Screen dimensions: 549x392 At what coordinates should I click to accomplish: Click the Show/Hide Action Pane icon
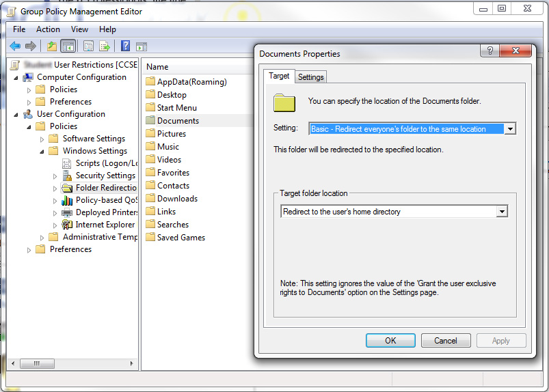click(142, 46)
